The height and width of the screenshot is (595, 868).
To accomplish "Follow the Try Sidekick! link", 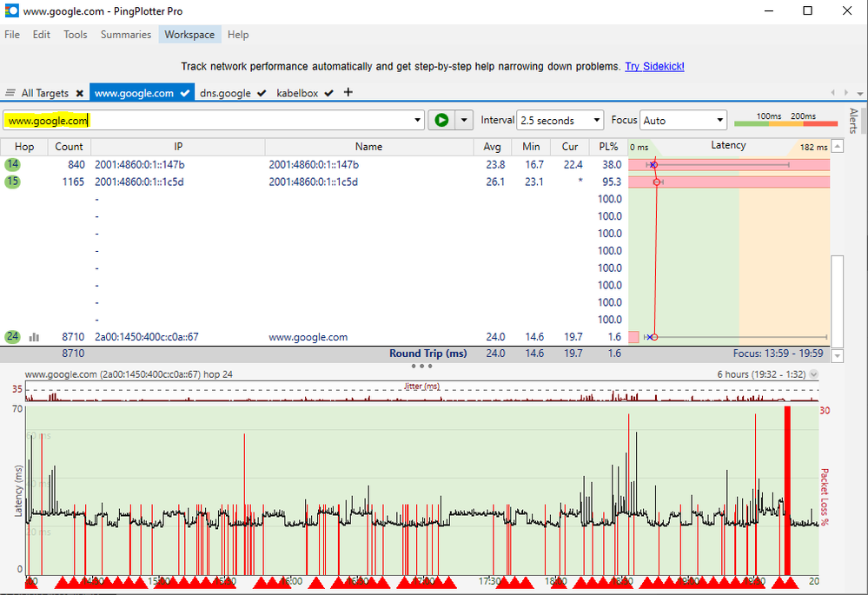I will click(654, 66).
